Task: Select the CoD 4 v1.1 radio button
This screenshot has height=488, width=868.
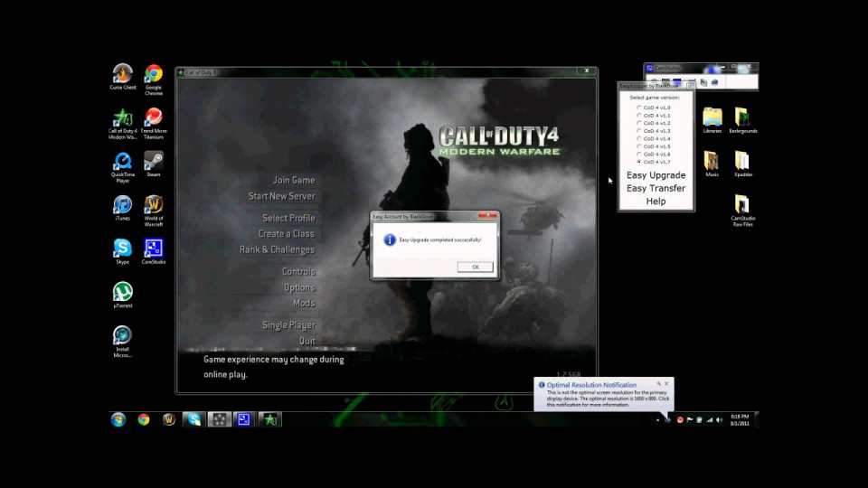Action: [x=639, y=116]
